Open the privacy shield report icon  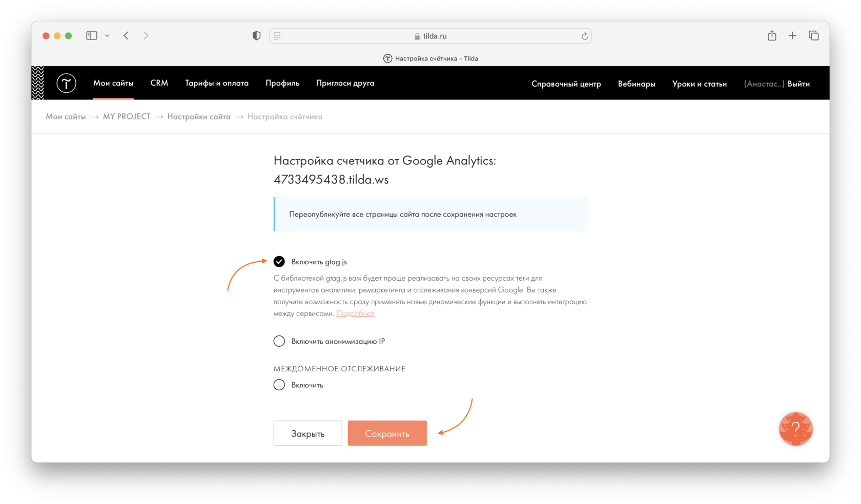pyautogui.click(x=256, y=35)
